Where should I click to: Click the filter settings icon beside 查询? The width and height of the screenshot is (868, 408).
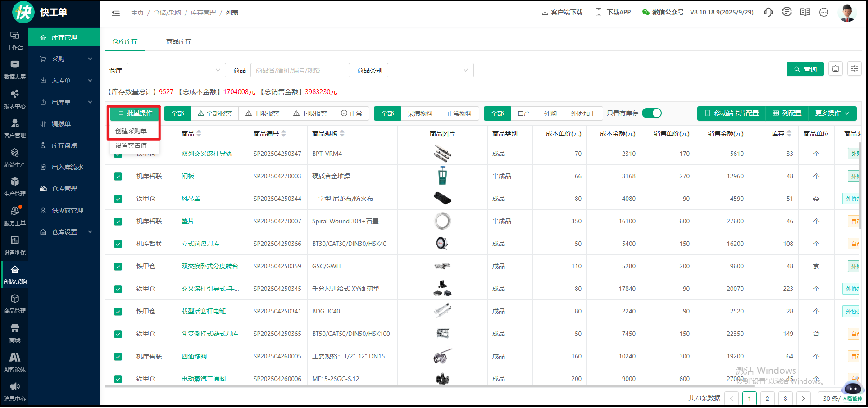(854, 69)
